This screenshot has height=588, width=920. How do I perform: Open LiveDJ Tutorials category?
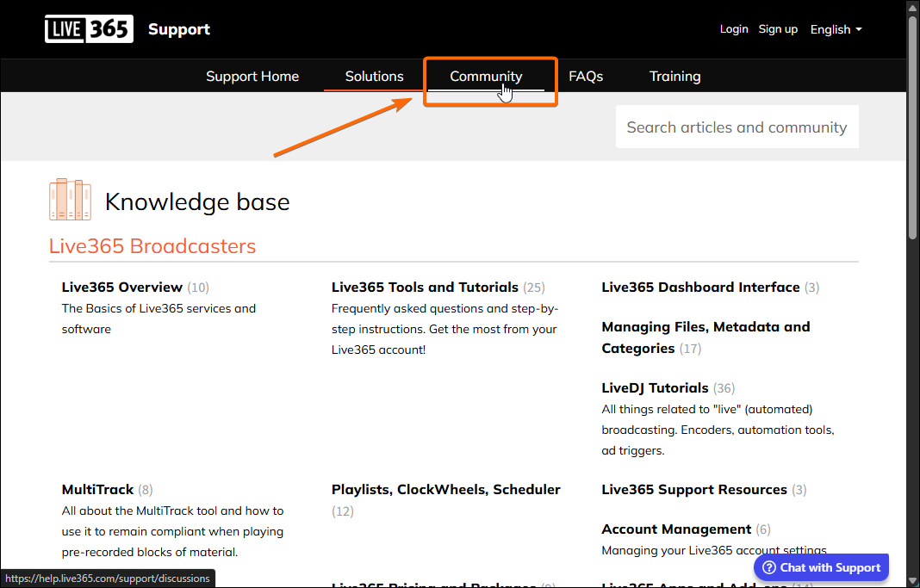click(x=655, y=388)
